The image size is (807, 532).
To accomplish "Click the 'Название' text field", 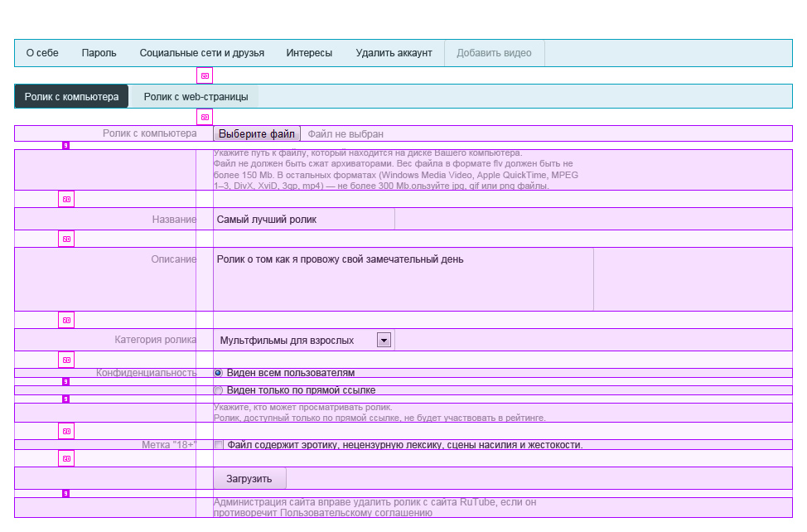I will click(x=304, y=219).
